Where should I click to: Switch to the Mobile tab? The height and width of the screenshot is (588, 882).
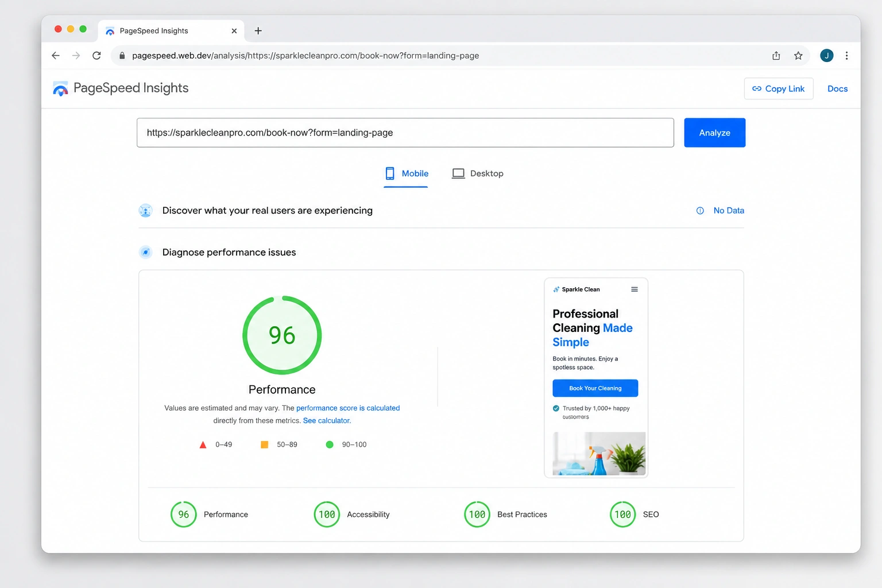[406, 173]
